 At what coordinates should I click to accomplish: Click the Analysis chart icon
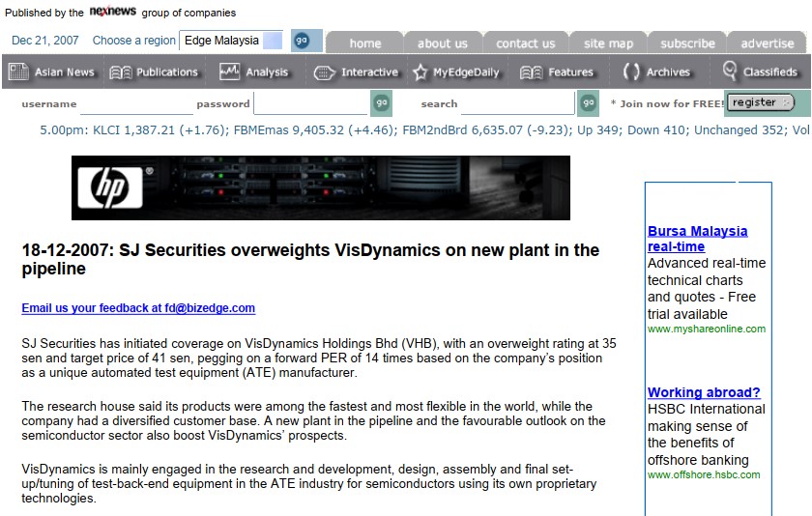pos(230,72)
